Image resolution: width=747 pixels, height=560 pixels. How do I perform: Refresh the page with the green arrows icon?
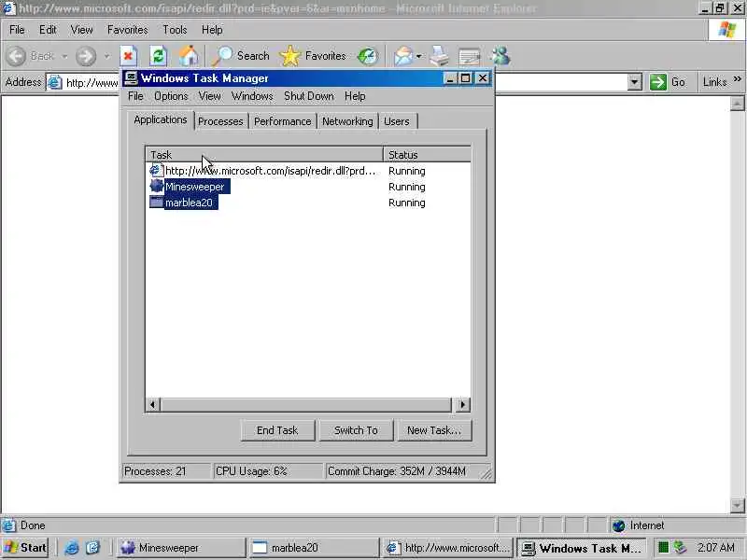tap(158, 56)
